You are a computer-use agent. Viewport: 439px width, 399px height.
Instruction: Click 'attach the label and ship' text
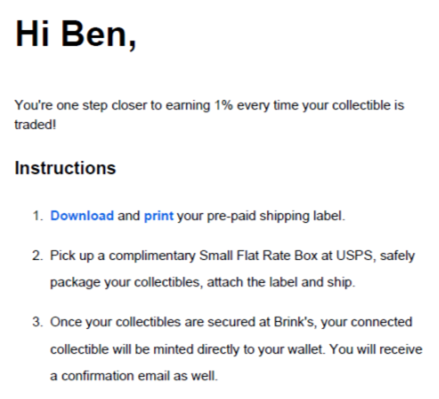[x=280, y=283]
